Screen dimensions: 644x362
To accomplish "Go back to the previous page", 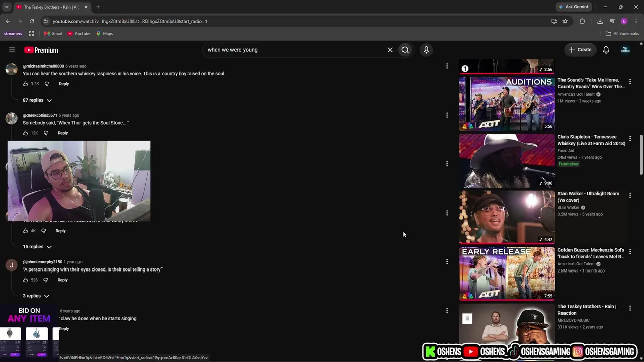I will pos(8,21).
